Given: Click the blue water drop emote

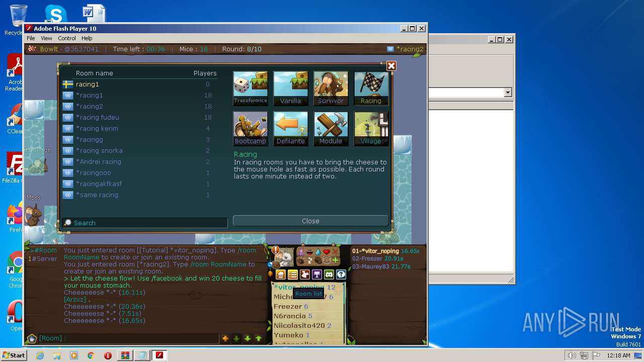Looking at the screenshot, I should click(318, 252).
